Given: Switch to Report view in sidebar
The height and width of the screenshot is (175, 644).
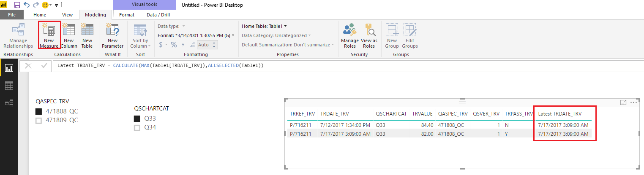Looking at the screenshot, I should coord(9,68).
